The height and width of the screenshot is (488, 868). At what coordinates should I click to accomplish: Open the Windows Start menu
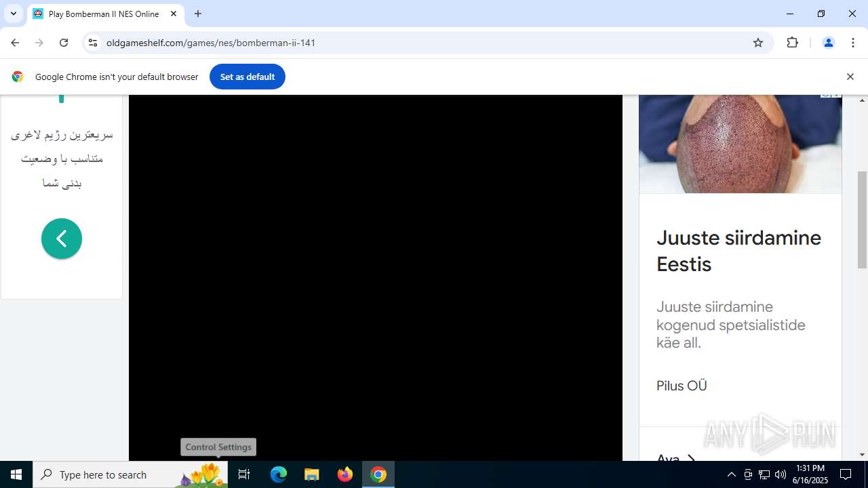16,474
